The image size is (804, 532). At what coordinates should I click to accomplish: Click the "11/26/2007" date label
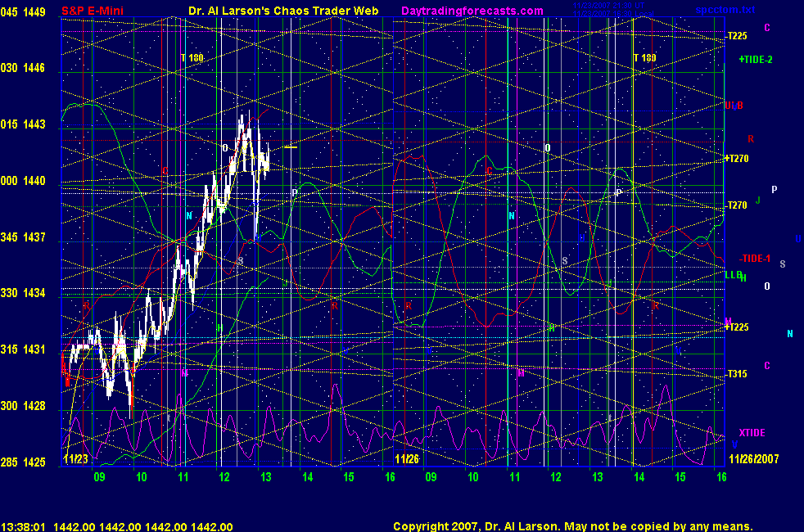point(754,458)
